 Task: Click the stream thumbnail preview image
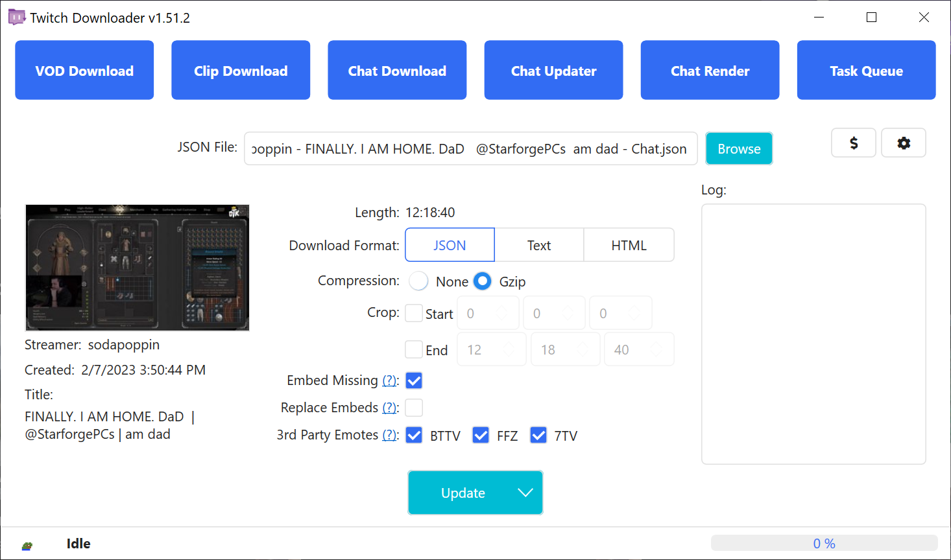tap(137, 268)
